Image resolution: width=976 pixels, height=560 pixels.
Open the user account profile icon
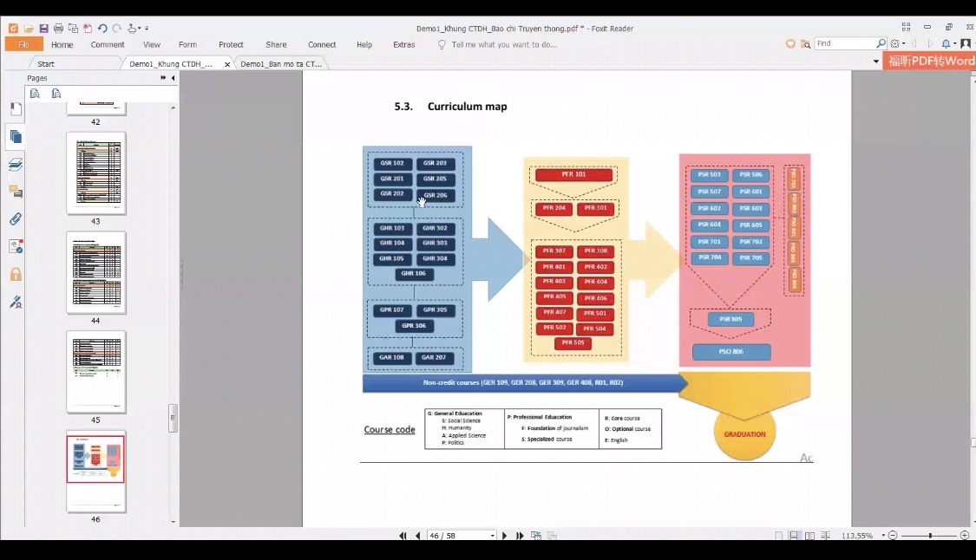(x=966, y=43)
